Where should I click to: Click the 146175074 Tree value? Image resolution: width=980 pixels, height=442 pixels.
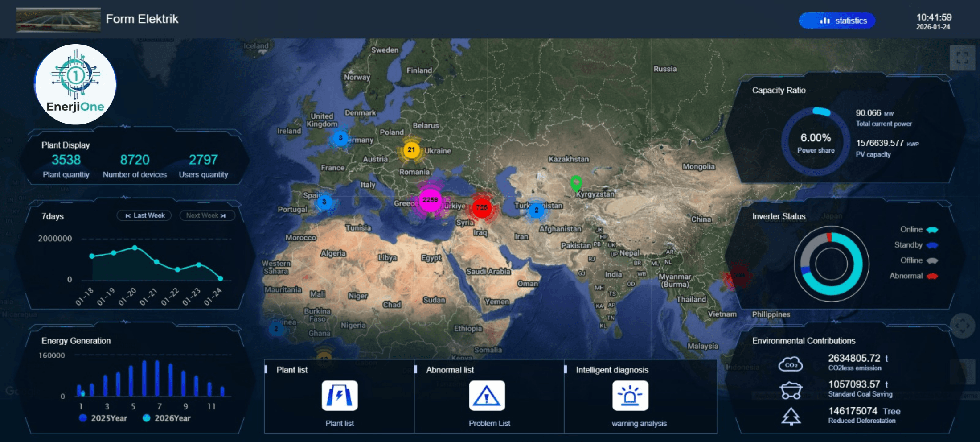click(x=864, y=411)
